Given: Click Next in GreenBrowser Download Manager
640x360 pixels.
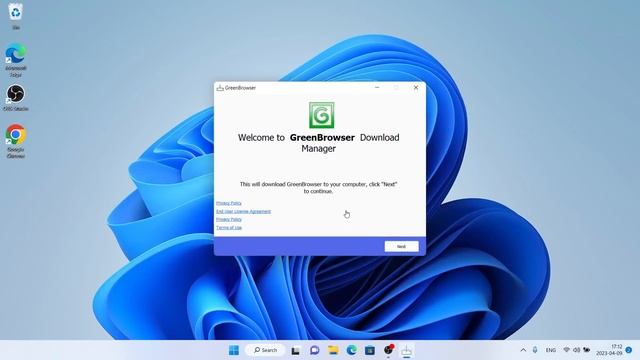Looking at the screenshot, I should 401,247.
